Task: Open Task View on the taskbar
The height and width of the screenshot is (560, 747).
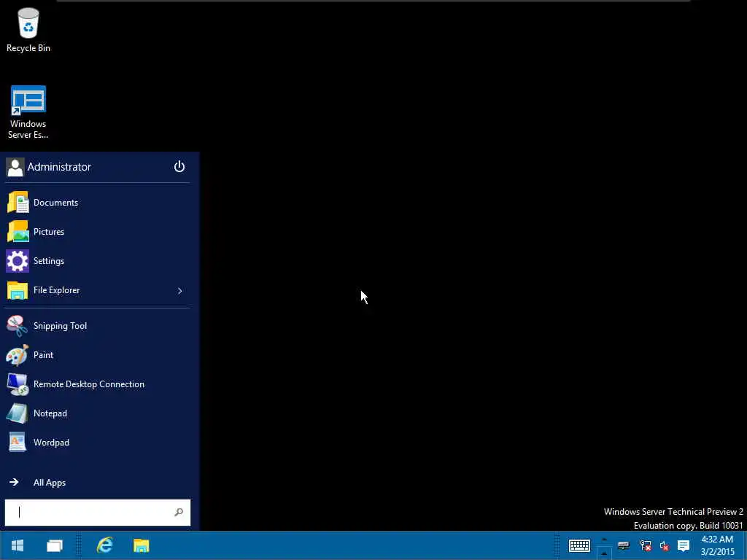Action: tap(54, 545)
